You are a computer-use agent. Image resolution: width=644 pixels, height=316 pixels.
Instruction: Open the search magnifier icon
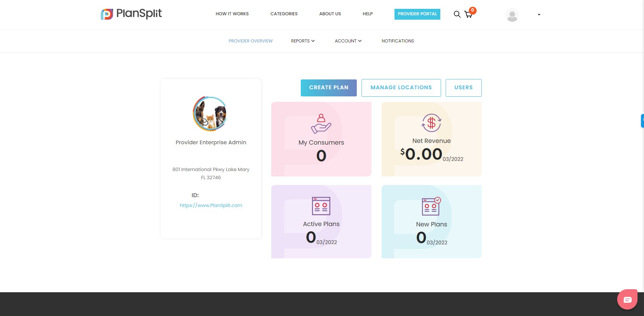point(457,14)
